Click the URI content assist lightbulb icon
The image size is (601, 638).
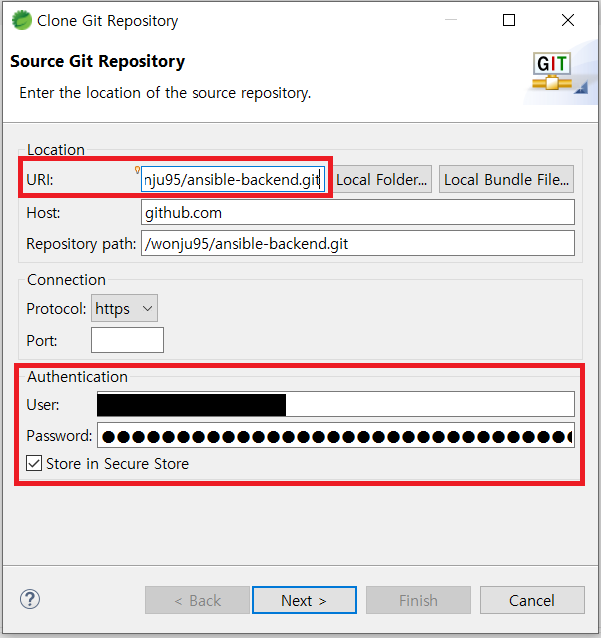pos(137,170)
